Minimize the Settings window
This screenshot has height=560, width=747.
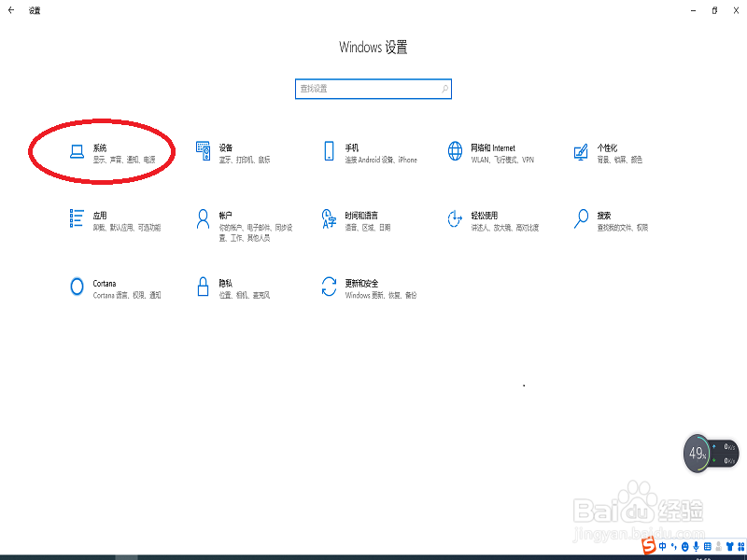[694, 10]
